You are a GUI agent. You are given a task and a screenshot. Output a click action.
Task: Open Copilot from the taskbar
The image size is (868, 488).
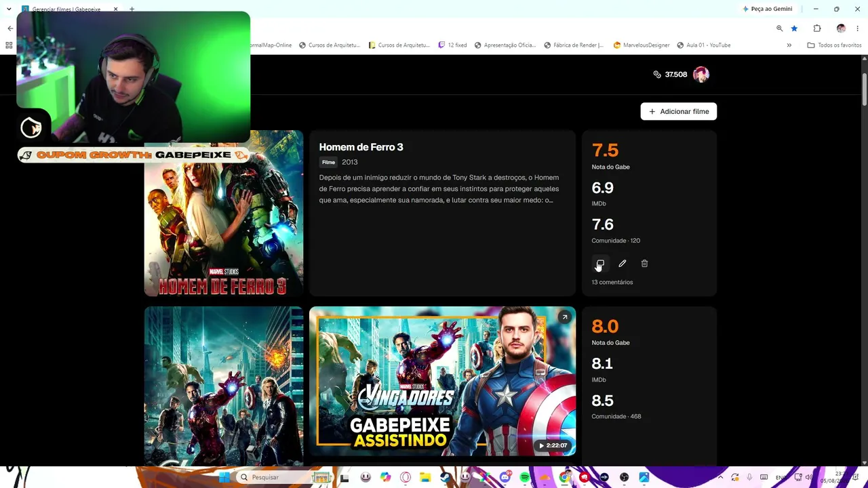tap(385, 477)
